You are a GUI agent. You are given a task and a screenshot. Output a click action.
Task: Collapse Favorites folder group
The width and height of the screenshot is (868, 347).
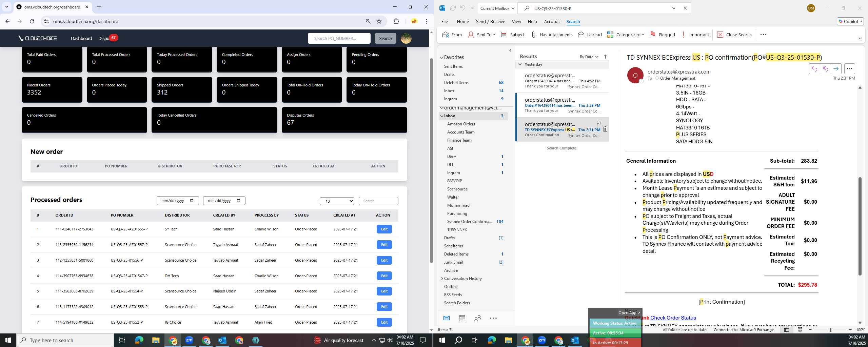pos(442,57)
